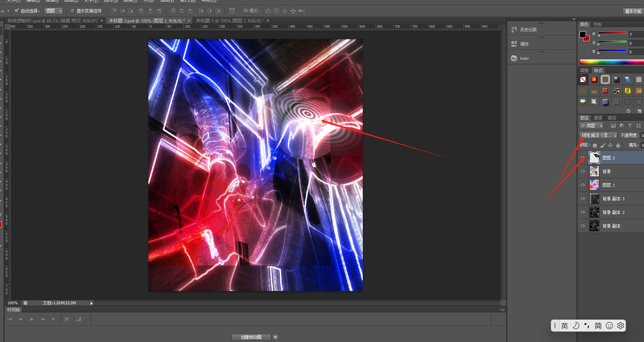Viewport: 644px width, 342px height.
Task: Check the 显示变换控件 checkbox
Action: (72, 11)
